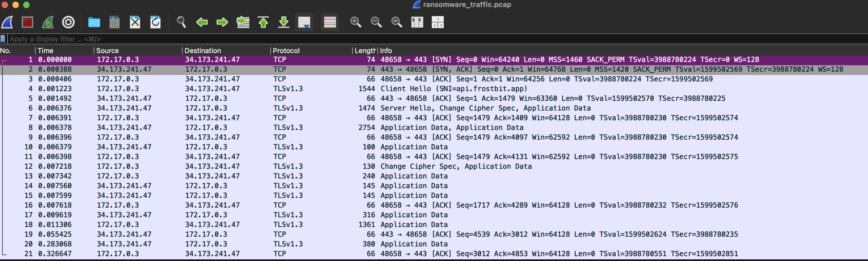Click the restart capture green fin icon
868x261 pixels.
[48, 22]
